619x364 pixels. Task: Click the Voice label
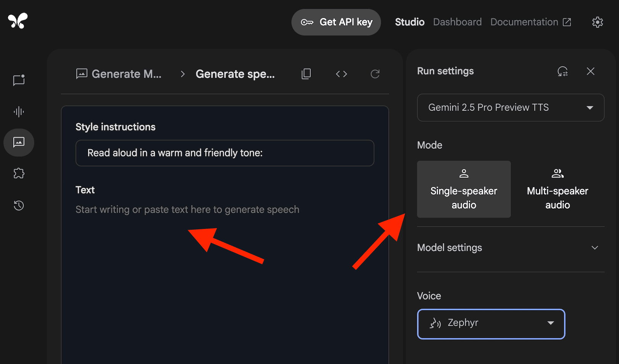pyautogui.click(x=429, y=296)
